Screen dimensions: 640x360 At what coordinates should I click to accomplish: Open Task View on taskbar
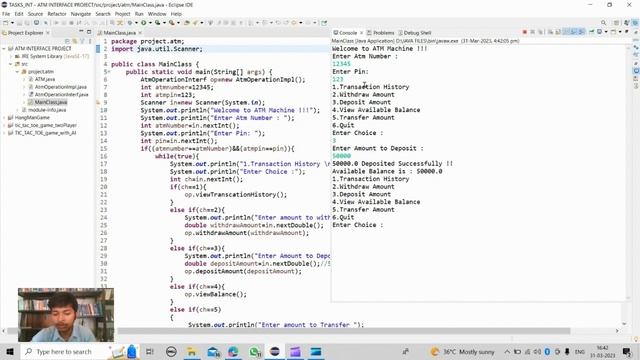pos(150,351)
